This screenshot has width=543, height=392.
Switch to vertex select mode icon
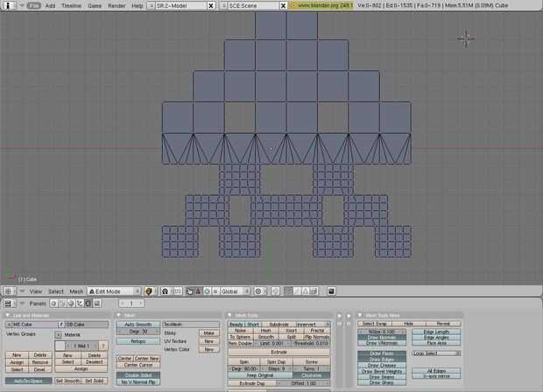pyautogui.click(x=288, y=291)
